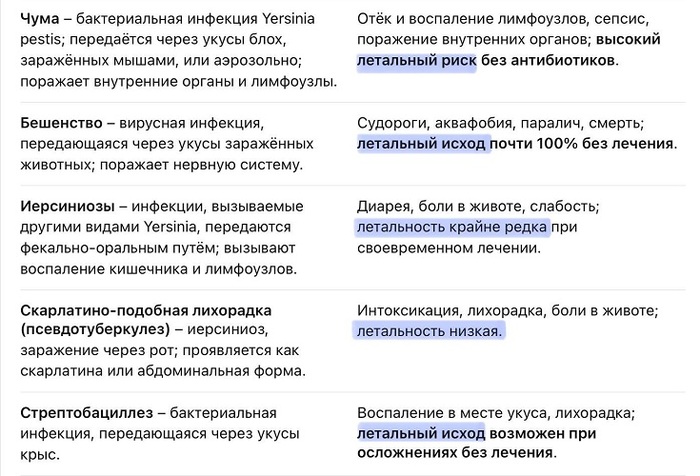Click the bold text "почти 100% без лечения"

coord(583,144)
